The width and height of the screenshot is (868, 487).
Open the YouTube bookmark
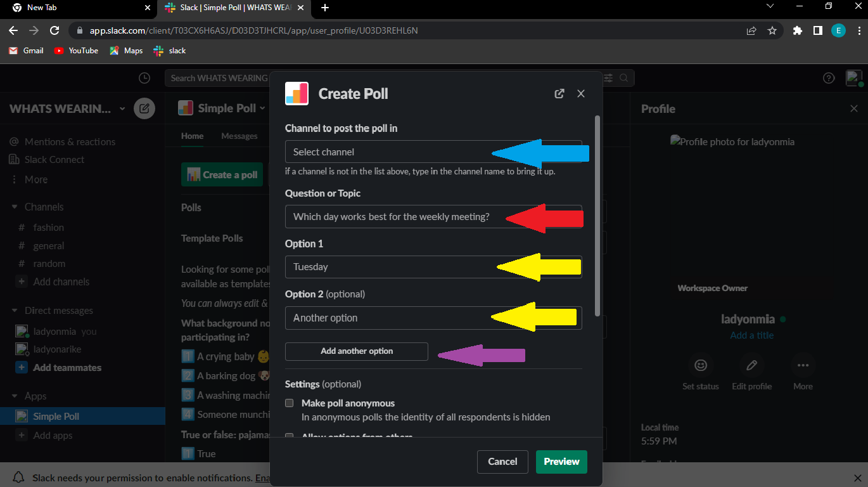coord(76,51)
